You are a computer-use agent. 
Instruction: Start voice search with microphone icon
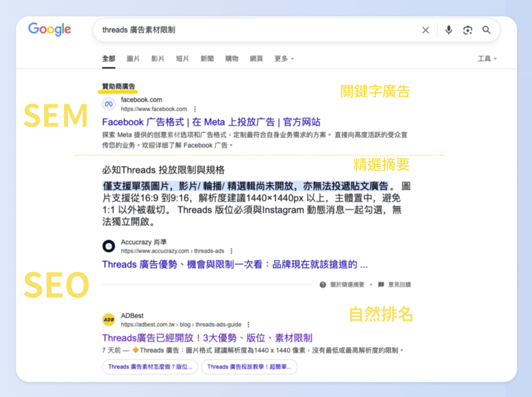click(449, 30)
